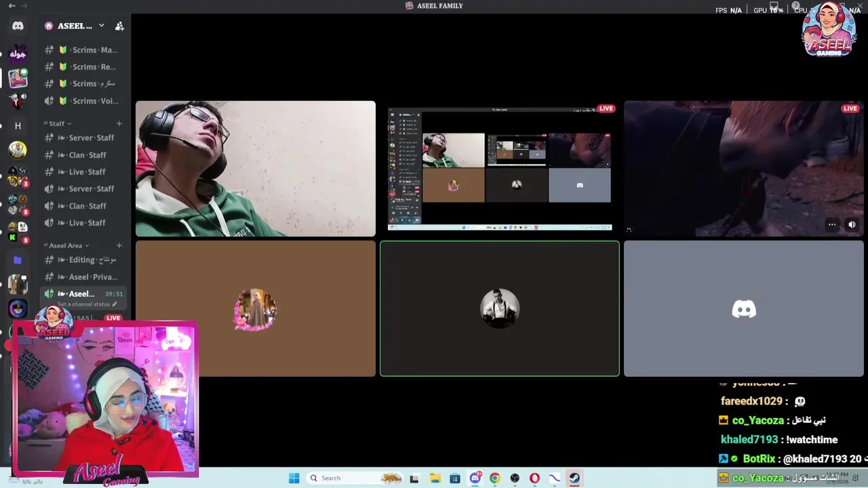Open Server Staff text channel

tap(84, 138)
